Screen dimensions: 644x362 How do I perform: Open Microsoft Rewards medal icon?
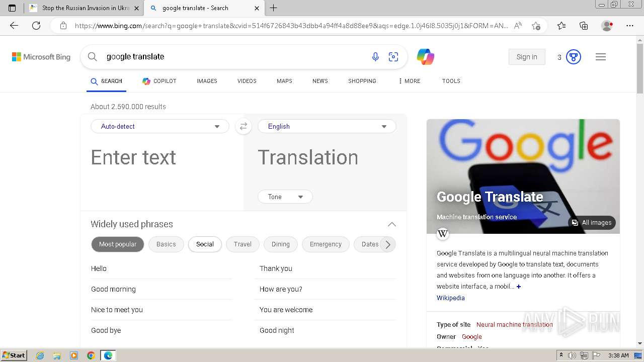point(574,57)
